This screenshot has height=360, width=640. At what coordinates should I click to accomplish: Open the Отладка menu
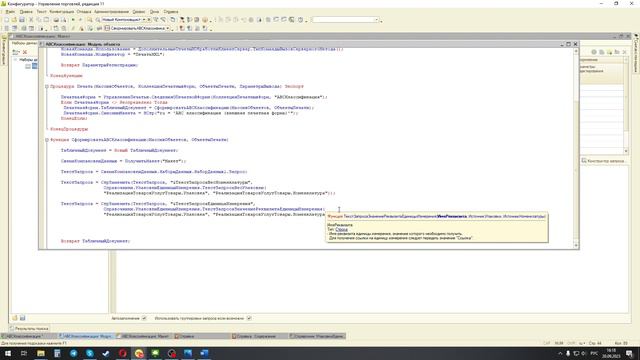pos(84,12)
